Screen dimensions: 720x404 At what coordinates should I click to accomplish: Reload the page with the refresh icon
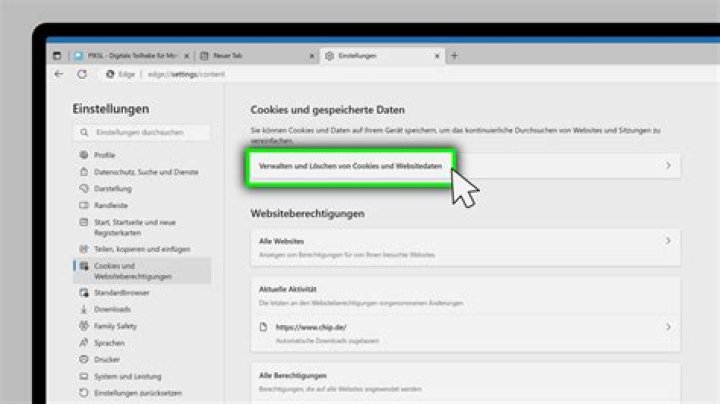[x=79, y=74]
